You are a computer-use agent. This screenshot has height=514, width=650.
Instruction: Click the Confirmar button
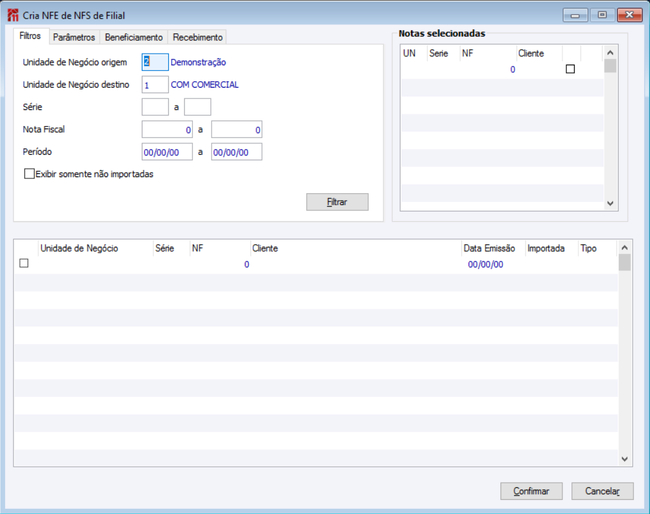point(531,491)
